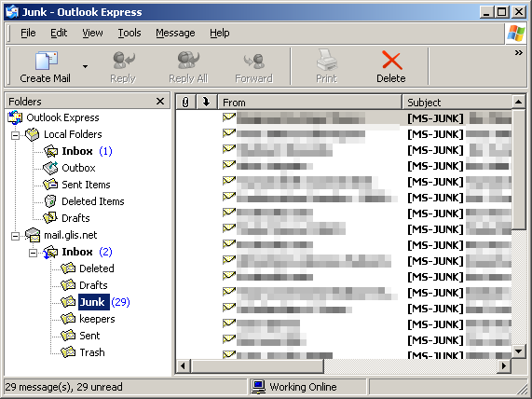Screen dimensions: 532x399
Task: Collapse the mail.glis.net Inbox subfolders
Action: coord(33,253)
